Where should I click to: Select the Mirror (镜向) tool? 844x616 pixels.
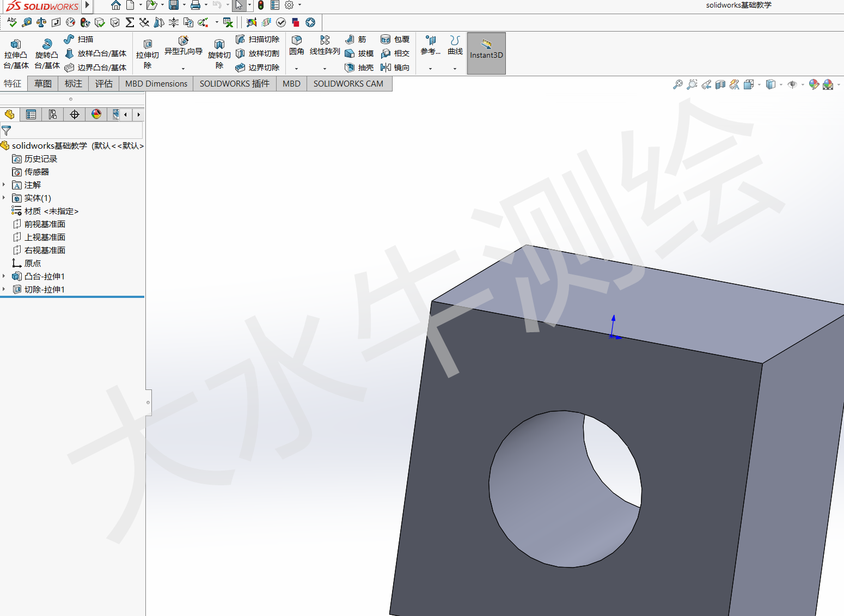(396, 67)
